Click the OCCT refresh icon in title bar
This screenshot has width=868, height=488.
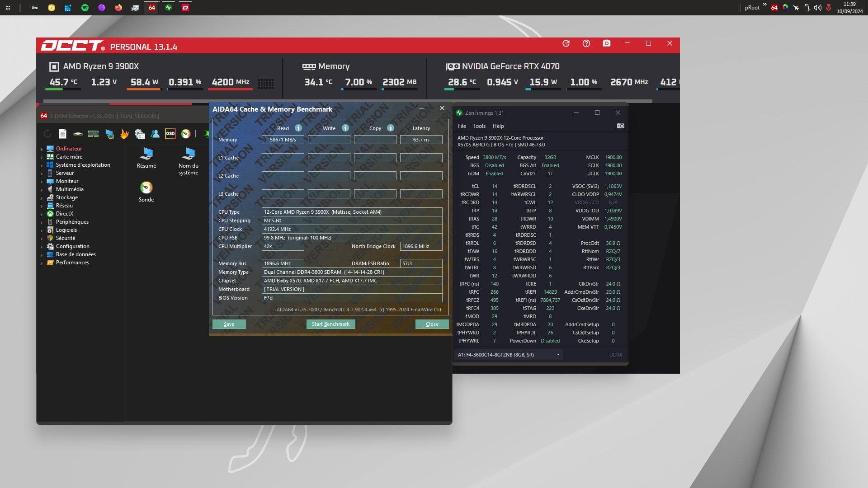coord(566,43)
